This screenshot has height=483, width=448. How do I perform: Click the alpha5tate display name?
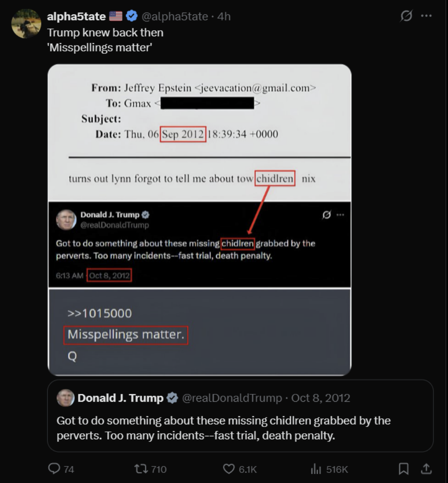click(x=76, y=17)
